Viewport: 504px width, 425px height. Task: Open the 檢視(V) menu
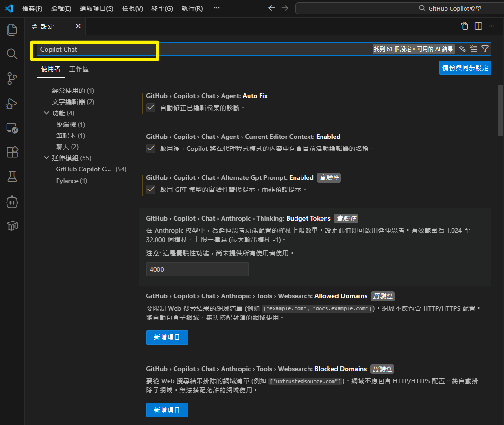(x=132, y=8)
